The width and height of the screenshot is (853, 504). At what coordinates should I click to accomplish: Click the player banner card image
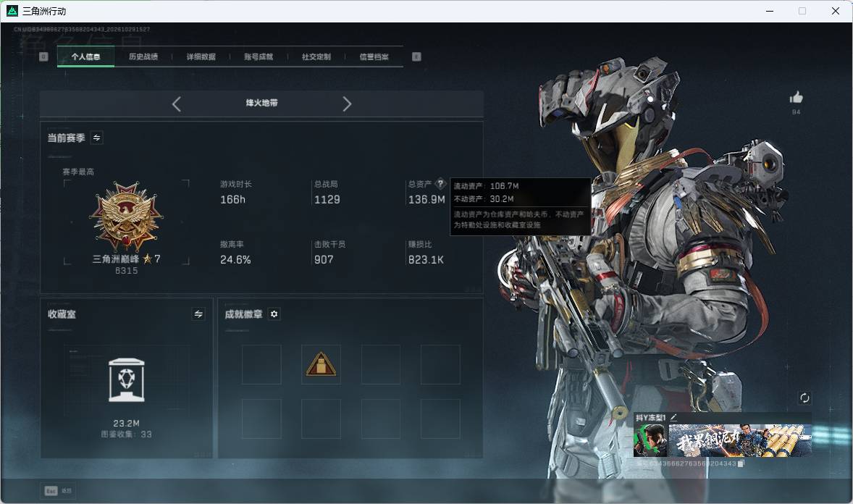click(740, 440)
